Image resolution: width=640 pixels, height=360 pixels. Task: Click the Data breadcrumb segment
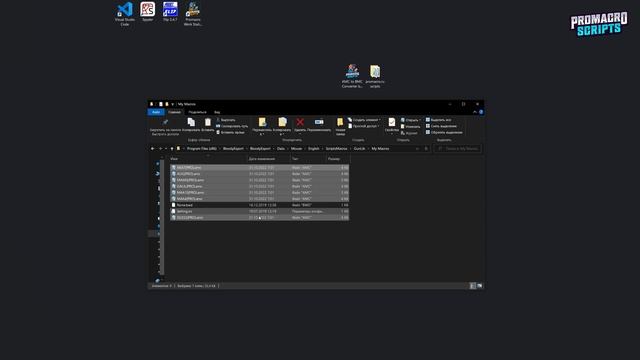point(281,149)
